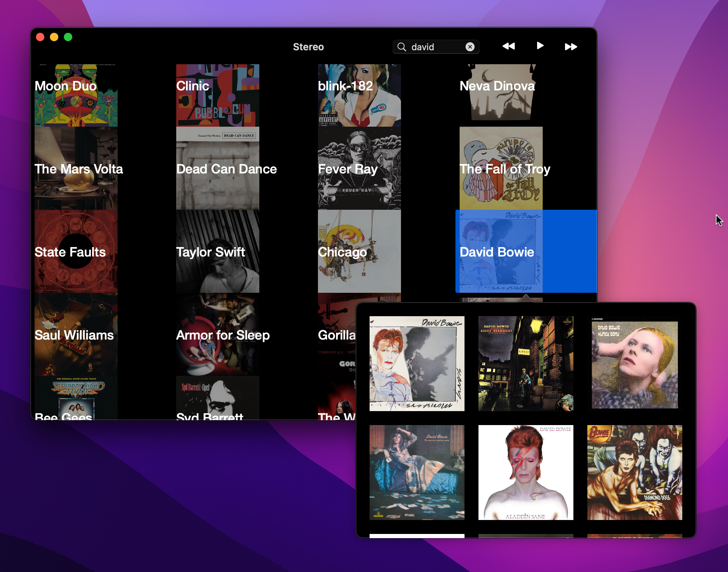
Task: Click the rewind playback button
Action: (508, 46)
